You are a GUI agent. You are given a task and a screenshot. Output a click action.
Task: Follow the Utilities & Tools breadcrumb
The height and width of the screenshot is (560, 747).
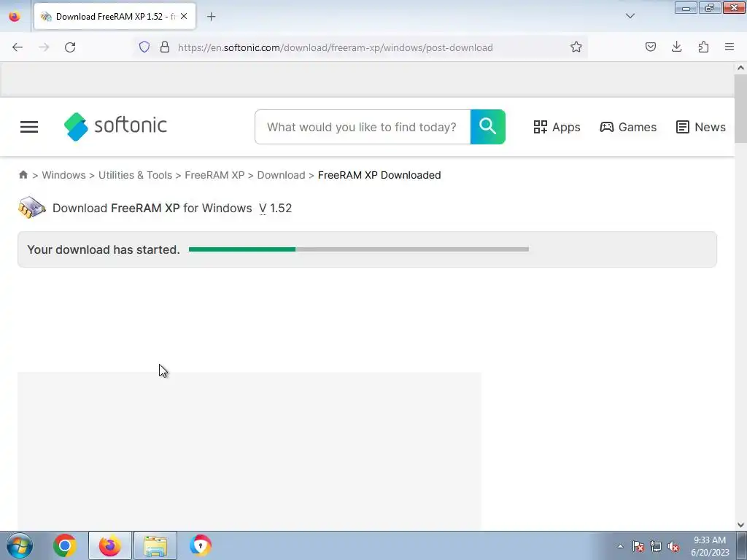point(135,175)
